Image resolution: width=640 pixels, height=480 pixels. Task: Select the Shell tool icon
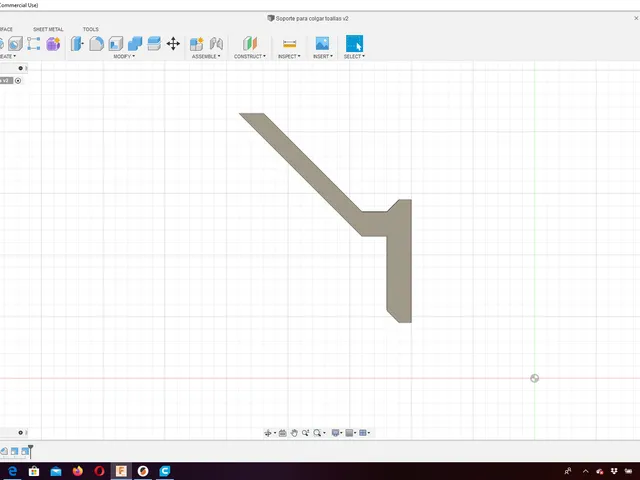116,44
